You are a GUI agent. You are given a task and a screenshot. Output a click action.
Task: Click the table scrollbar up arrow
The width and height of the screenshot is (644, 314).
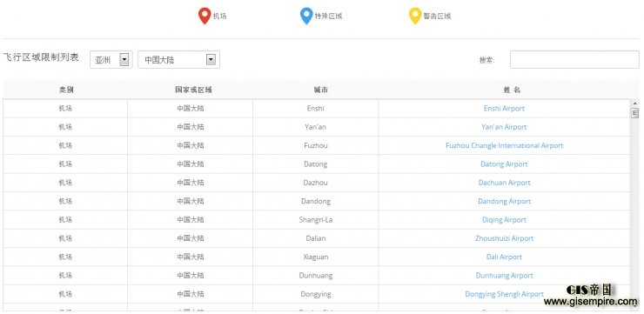click(x=635, y=104)
